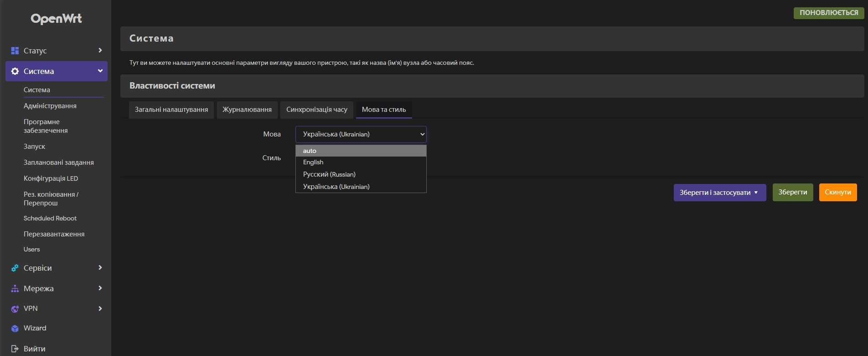Open Адміністрування submenu item
Screen dimensions: 868x356
(x=50, y=106)
